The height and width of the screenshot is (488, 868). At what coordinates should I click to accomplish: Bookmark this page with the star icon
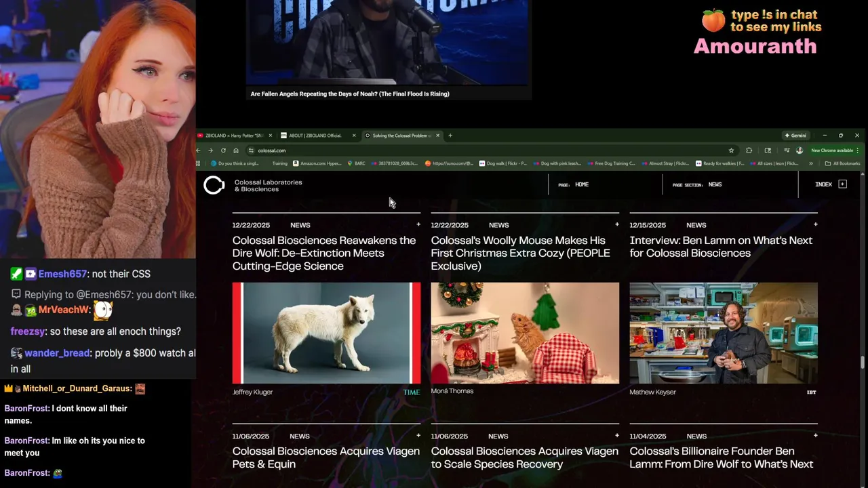tap(731, 150)
